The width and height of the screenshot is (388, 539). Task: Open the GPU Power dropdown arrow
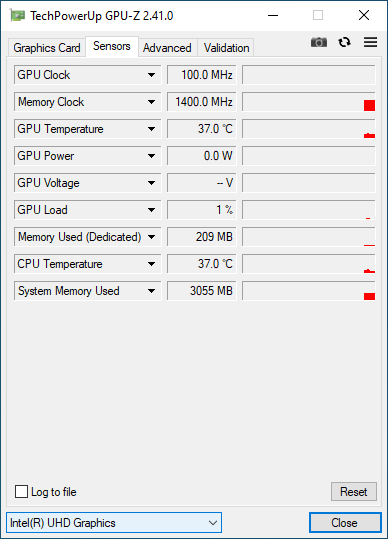pos(151,156)
